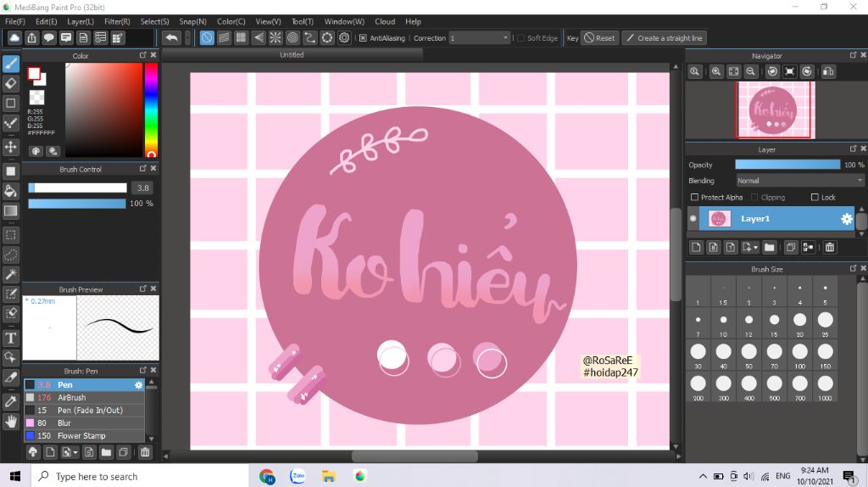
Task: Enable Protect Alpha checkbox
Action: pyautogui.click(x=694, y=197)
